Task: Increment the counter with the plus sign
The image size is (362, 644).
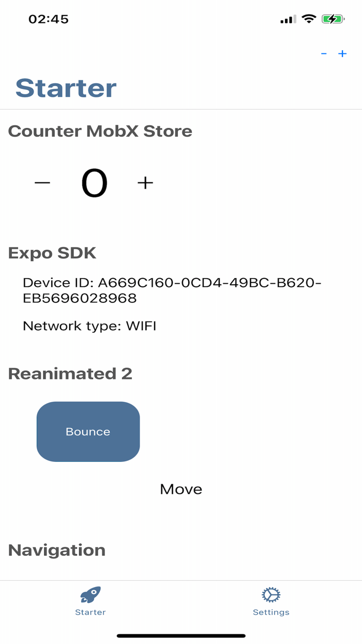Action: (x=145, y=182)
